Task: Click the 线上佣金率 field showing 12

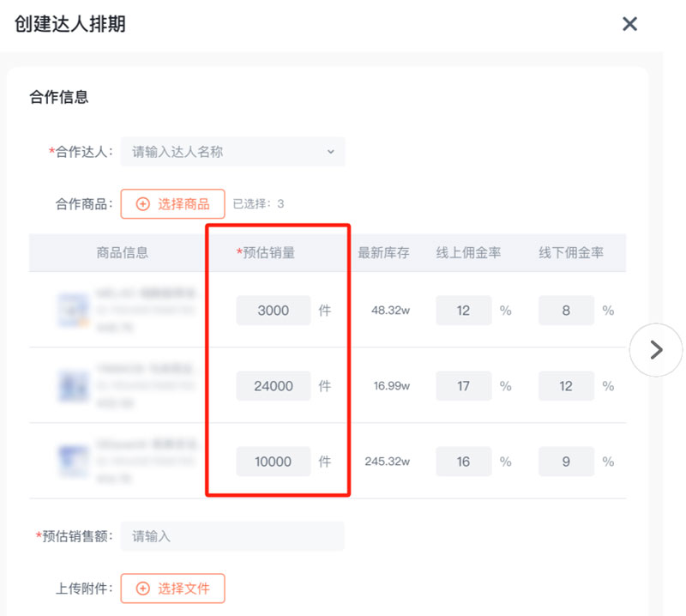Action: pyautogui.click(x=463, y=311)
